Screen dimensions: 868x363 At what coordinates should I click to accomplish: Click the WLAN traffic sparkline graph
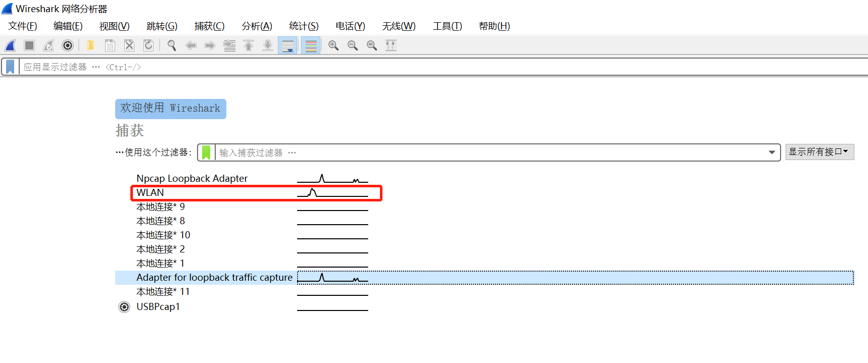[332, 192]
